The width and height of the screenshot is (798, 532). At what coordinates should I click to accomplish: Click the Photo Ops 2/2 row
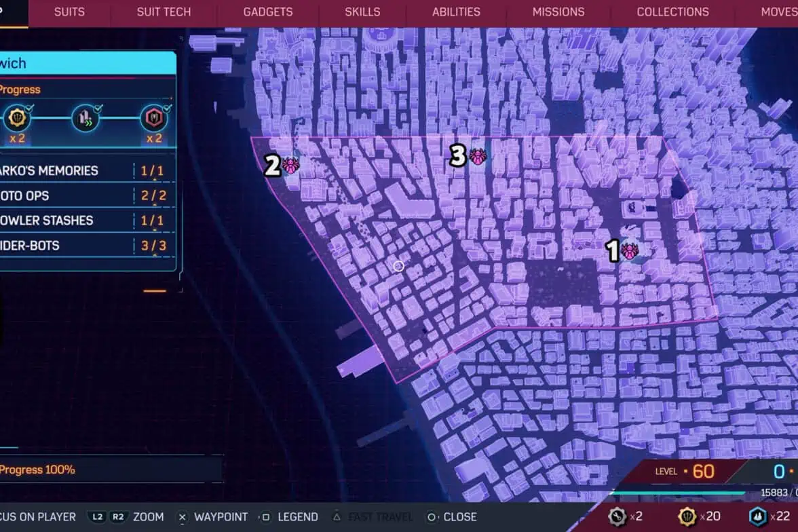point(88,195)
